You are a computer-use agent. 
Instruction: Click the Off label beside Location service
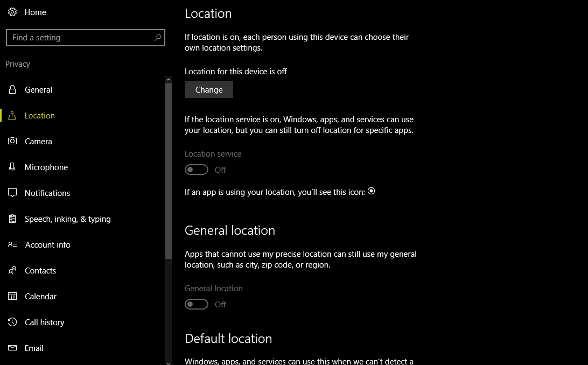click(x=221, y=170)
